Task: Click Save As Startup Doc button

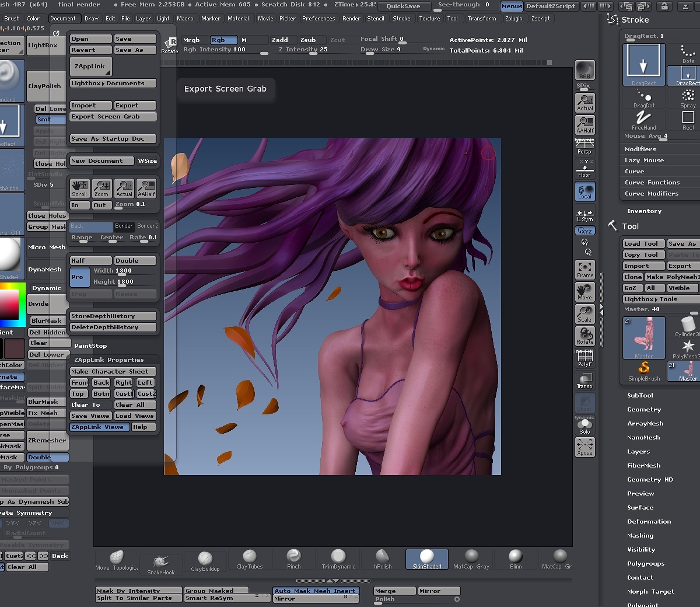Action: [113, 138]
